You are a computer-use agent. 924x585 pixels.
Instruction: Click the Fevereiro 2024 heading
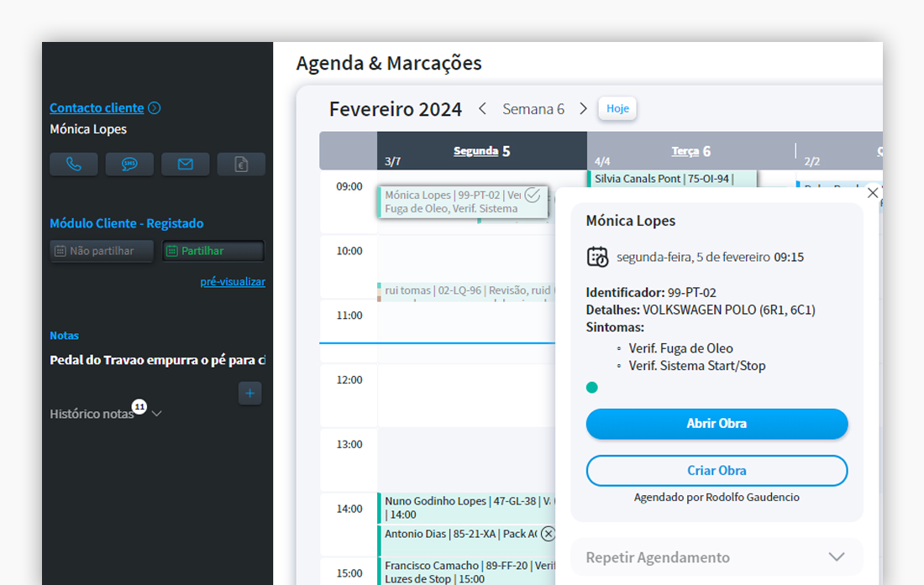tap(396, 109)
